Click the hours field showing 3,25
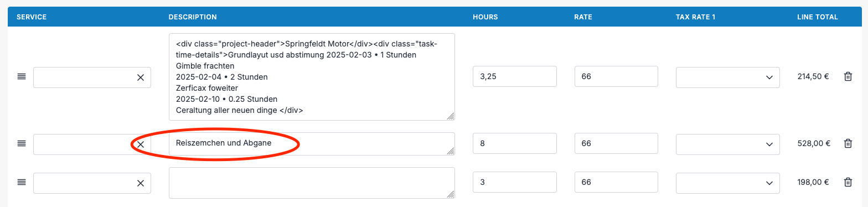This screenshot has height=207, width=868. 515,76
